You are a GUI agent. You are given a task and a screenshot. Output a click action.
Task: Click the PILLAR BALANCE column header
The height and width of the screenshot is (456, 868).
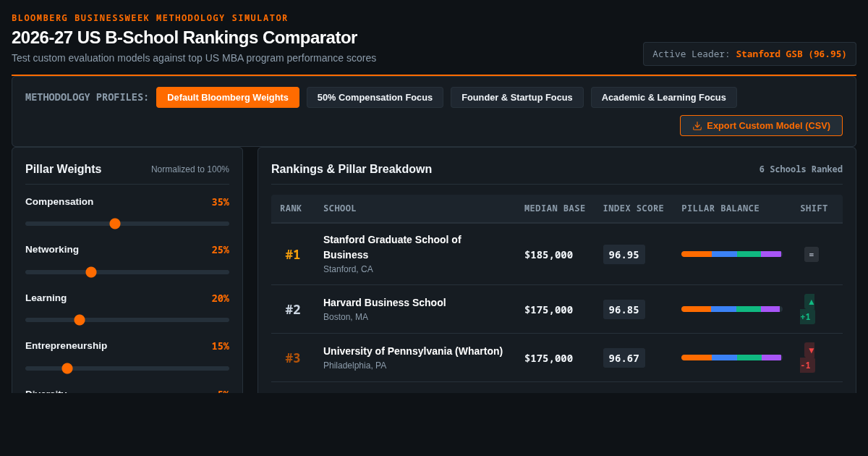(x=720, y=208)
